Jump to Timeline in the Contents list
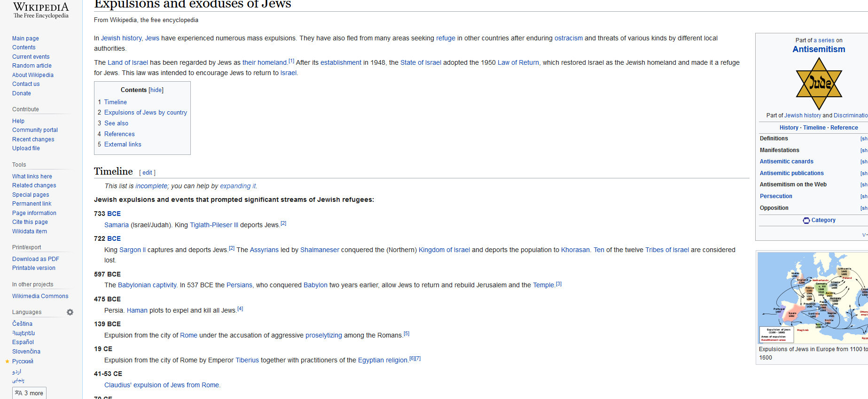Image resolution: width=868 pixels, height=399 pixels. click(115, 102)
